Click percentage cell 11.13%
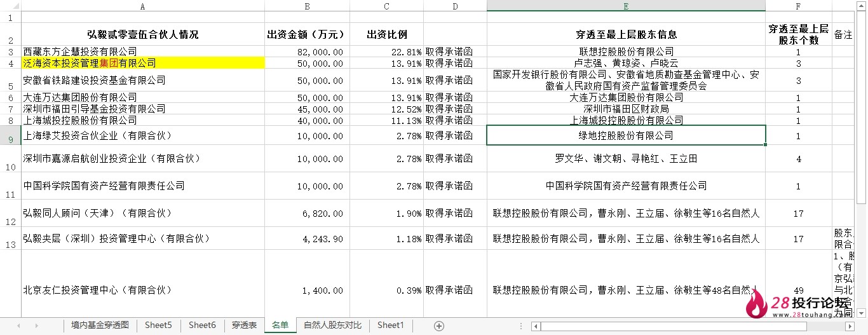 (x=386, y=120)
